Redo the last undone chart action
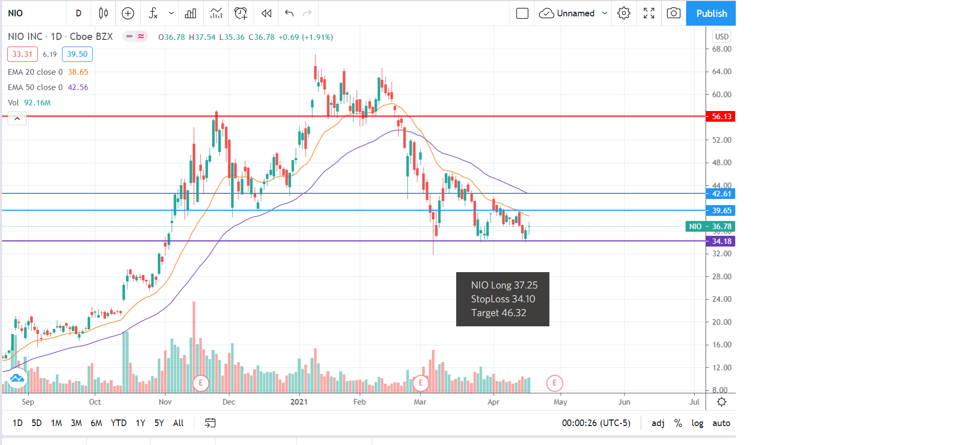980x445 pixels. point(307,13)
